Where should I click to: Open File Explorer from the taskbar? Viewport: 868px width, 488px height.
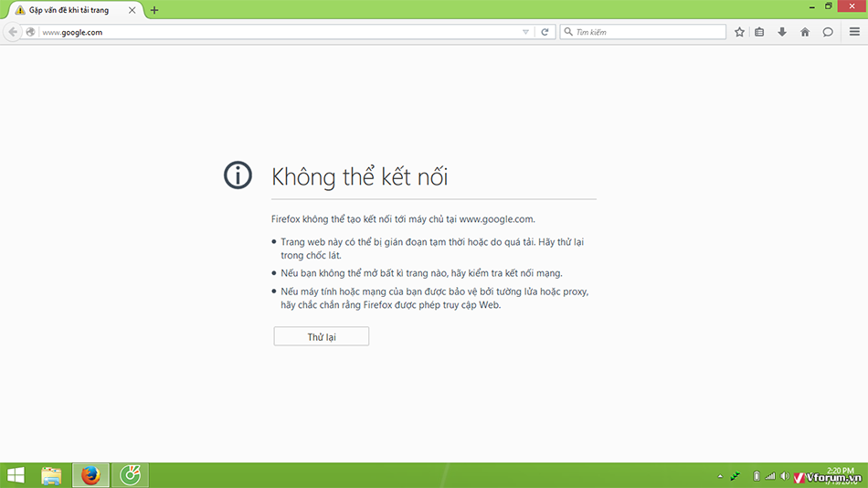(51, 476)
